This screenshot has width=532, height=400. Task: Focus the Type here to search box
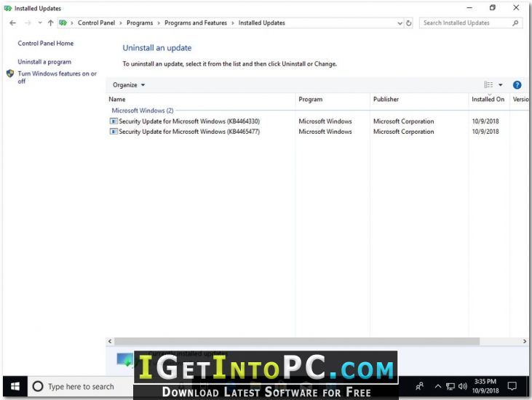pos(81,386)
